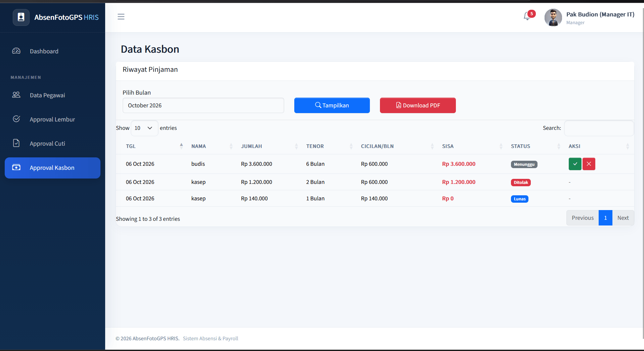The height and width of the screenshot is (351, 644).
Task: Click the user avatar picture
Action: point(553,17)
